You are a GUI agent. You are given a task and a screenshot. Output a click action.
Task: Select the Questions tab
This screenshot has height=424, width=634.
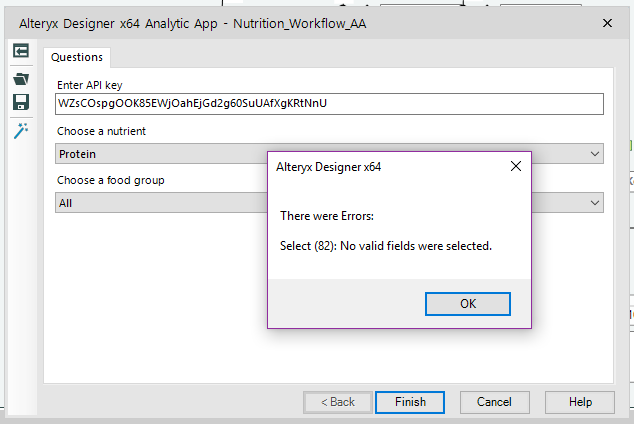tap(77, 57)
